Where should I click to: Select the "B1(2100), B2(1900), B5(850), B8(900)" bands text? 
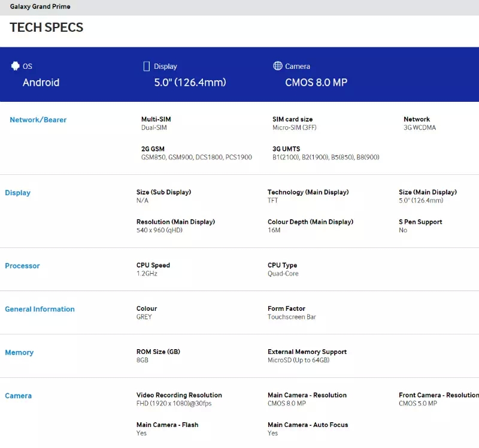(x=326, y=157)
